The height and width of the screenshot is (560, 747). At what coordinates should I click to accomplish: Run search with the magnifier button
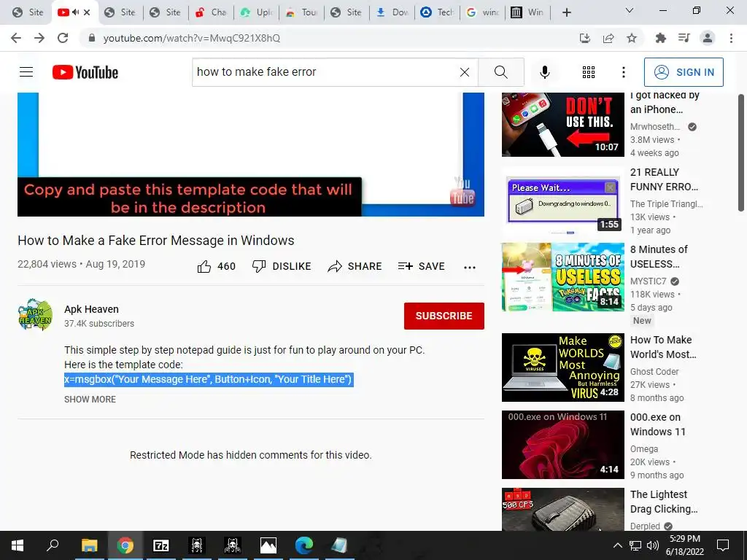pyautogui.click(x=500, y=72)
